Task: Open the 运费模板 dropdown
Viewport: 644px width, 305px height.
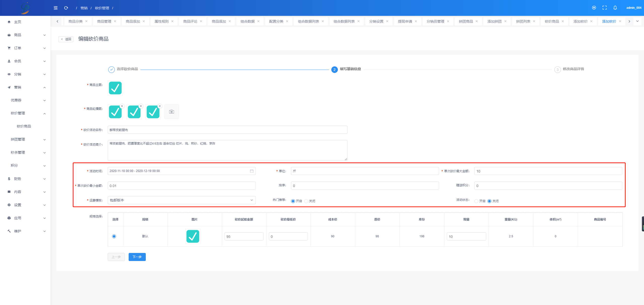Action: pos(182,200)
